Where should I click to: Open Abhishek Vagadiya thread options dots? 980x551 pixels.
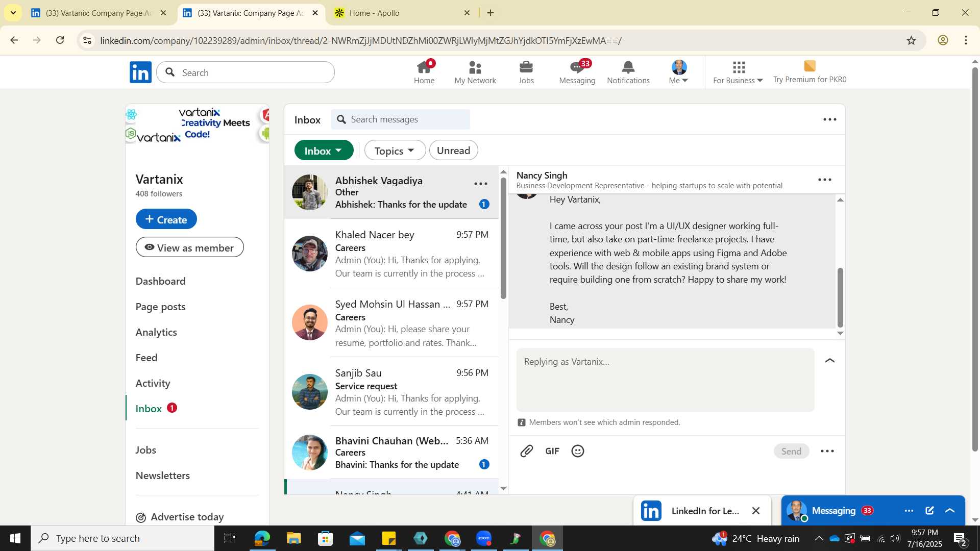pos(481,184)
